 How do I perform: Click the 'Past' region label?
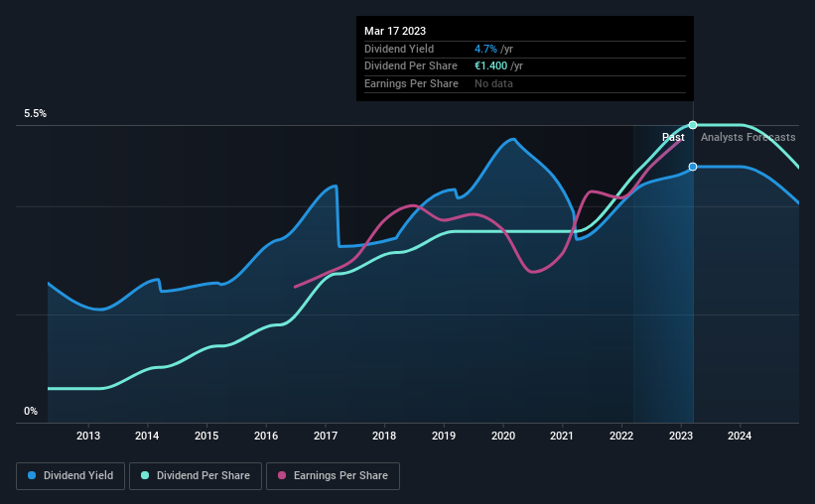tap(673, 137)
